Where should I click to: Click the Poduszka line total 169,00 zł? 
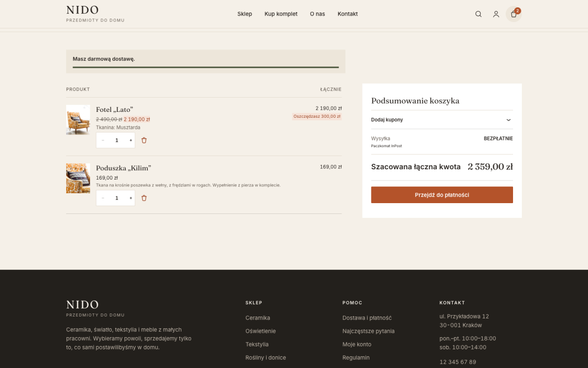coord(331,167)
